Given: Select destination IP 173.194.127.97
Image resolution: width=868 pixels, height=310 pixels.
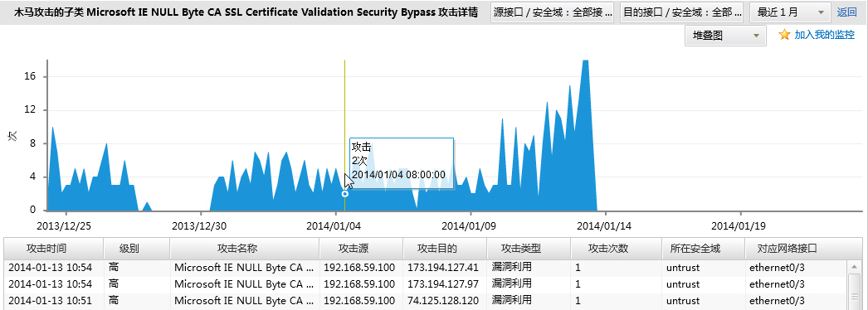Looking at the screenshot, I should (x=443, y=284).
